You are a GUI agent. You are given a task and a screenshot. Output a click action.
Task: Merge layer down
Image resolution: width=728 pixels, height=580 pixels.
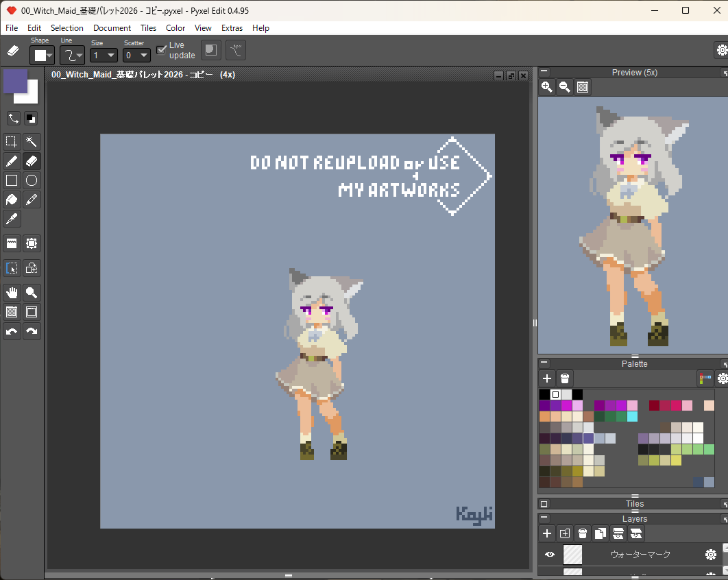618,533
